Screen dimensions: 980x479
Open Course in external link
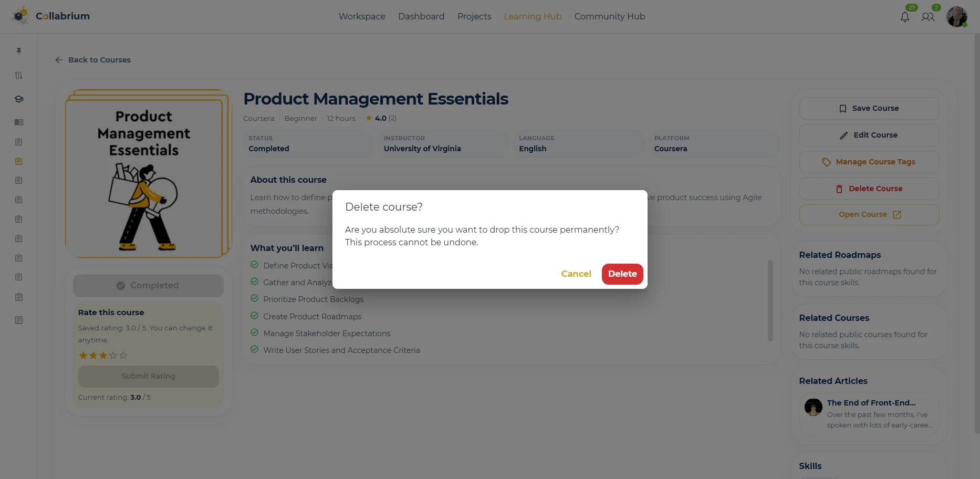click(869, 214)
